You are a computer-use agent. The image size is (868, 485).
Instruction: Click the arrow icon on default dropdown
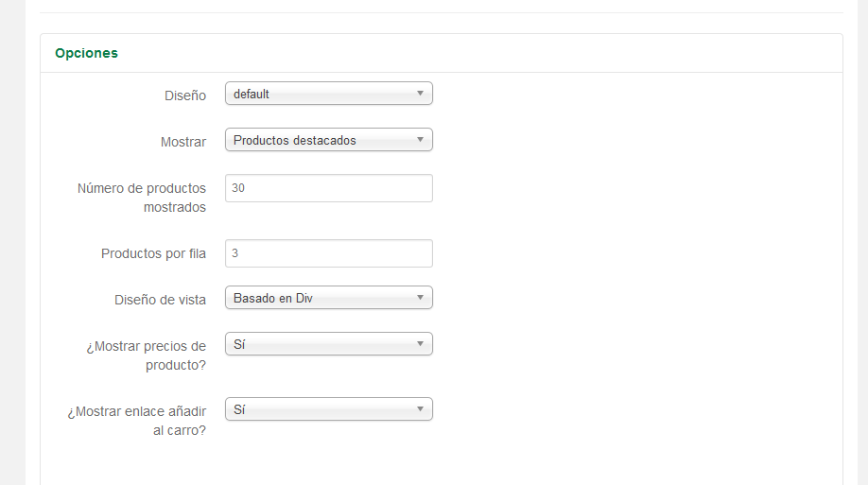420,94
